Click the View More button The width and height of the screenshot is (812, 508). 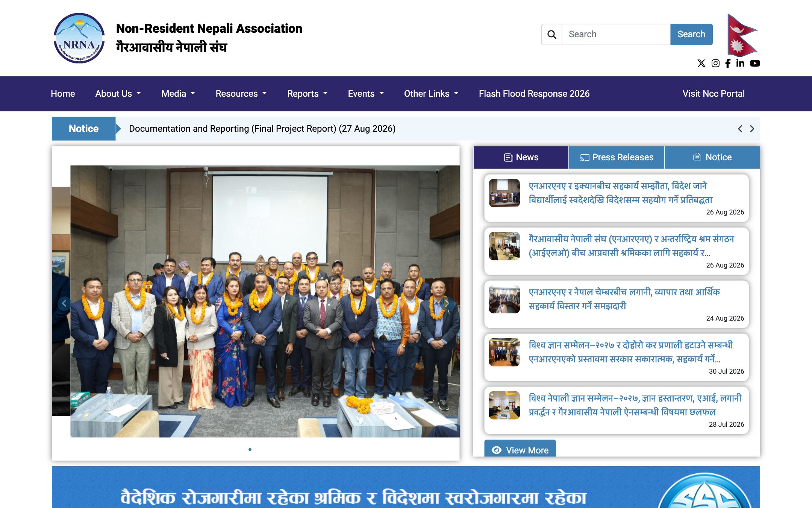[x=520, y=449]
